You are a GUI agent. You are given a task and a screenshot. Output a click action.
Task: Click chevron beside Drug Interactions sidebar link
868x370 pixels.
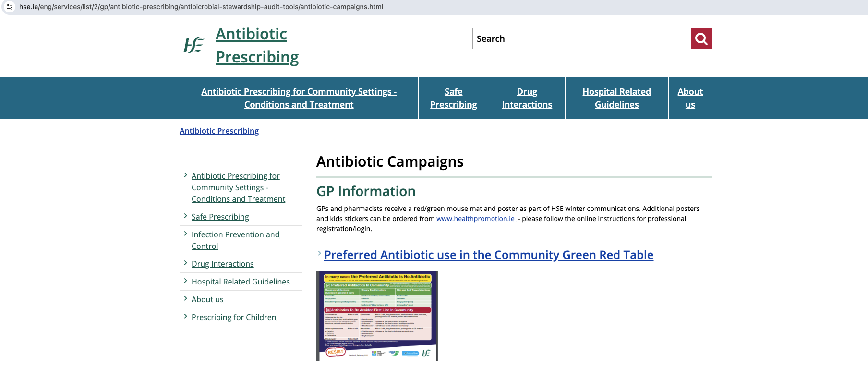tap(185, 263)
